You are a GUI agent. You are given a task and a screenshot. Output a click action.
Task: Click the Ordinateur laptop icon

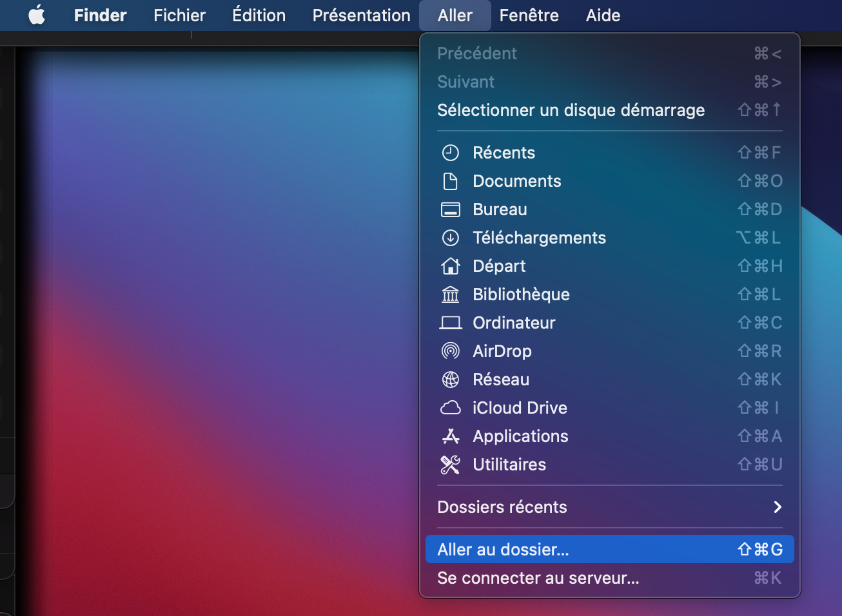[x=450, y=323]
